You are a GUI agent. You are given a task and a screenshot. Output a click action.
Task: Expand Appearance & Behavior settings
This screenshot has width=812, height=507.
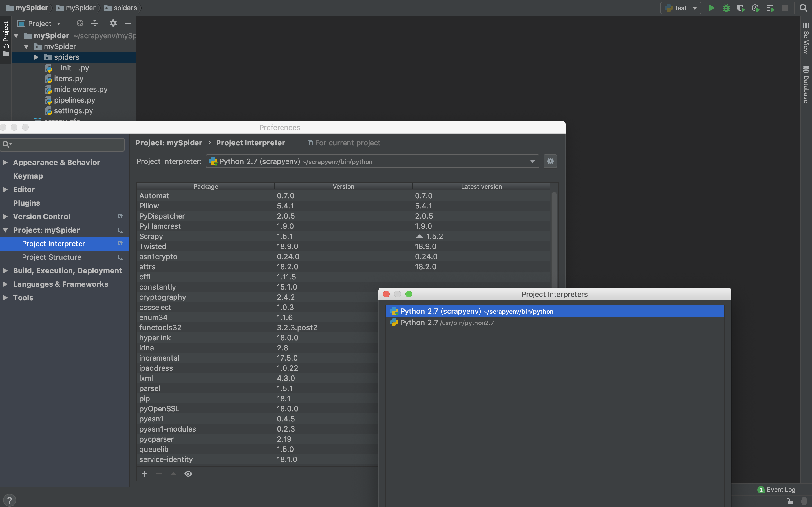5,163
